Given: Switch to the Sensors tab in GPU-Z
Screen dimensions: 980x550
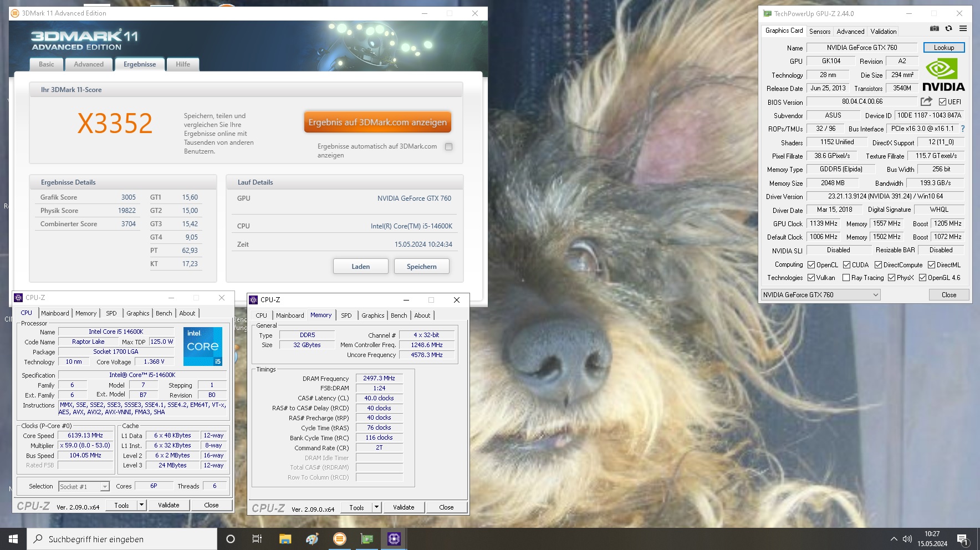Looking at the screenshot, I should [x=820, y=32].
